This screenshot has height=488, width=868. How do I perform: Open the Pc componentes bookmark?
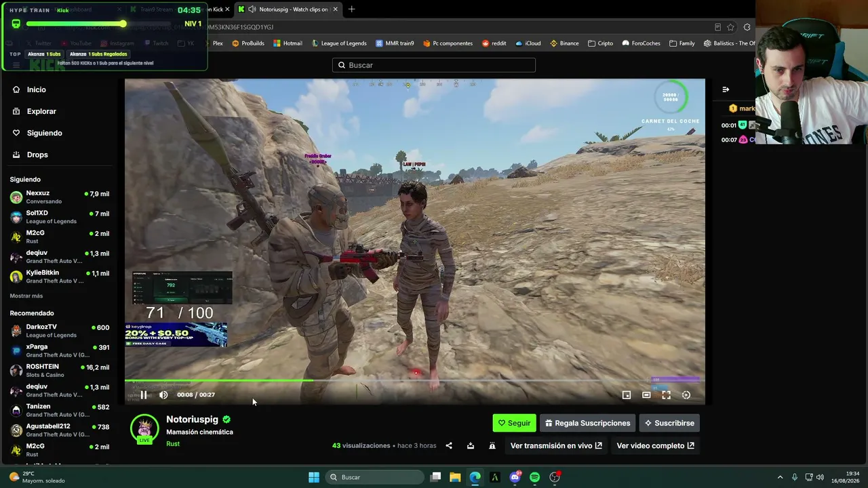tap(448, 43)
